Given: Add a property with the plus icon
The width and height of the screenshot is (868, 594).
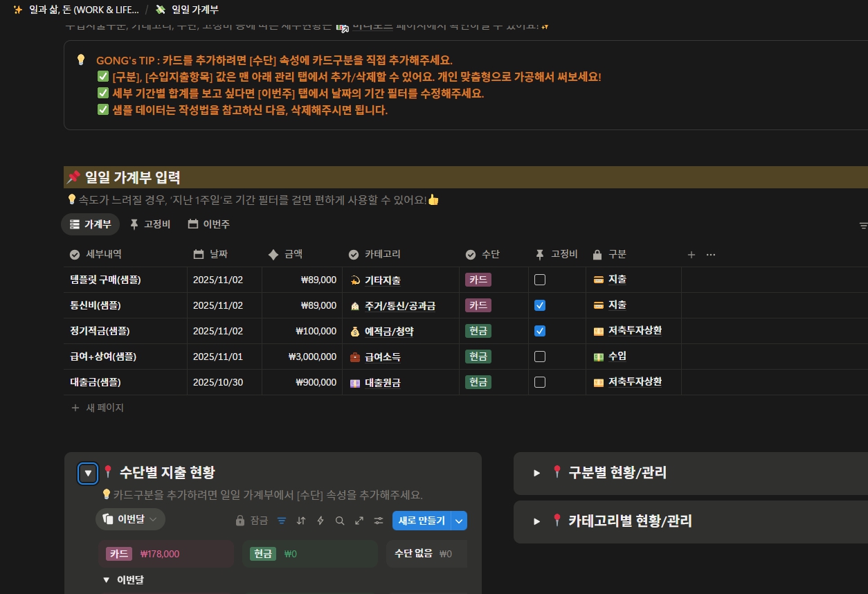Looking at the screenshot, I should pos(691,255).
